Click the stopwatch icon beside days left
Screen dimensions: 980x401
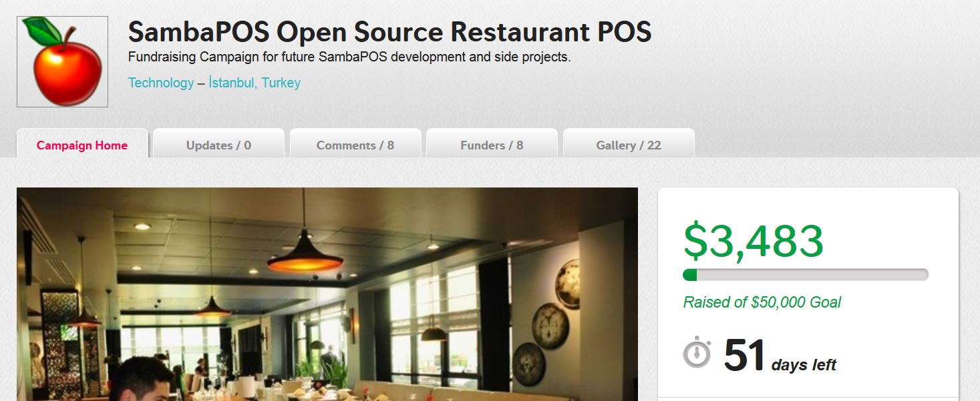pyautogui.click(x=697, y=352)
